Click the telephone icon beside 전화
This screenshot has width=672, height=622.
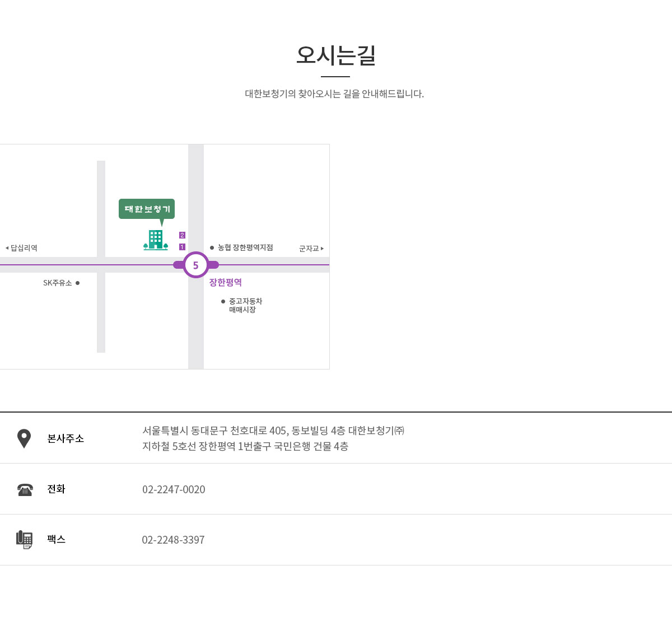25,490
